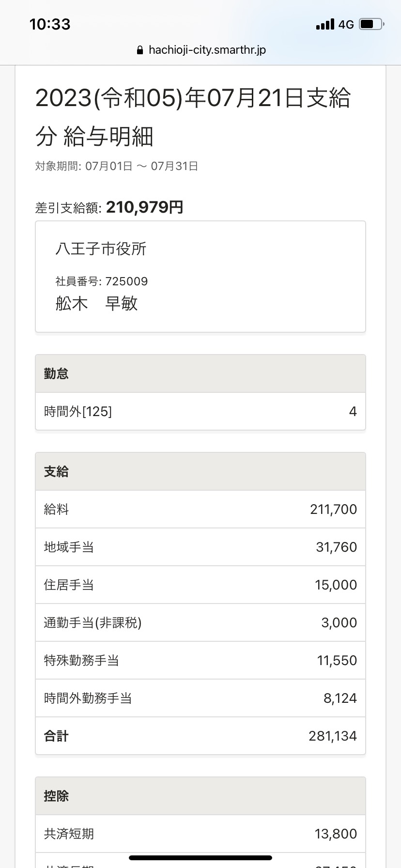Tap the 支給 section header
Image resolution: width=401 pixels, height=868 pixels.
coord(200,471)
